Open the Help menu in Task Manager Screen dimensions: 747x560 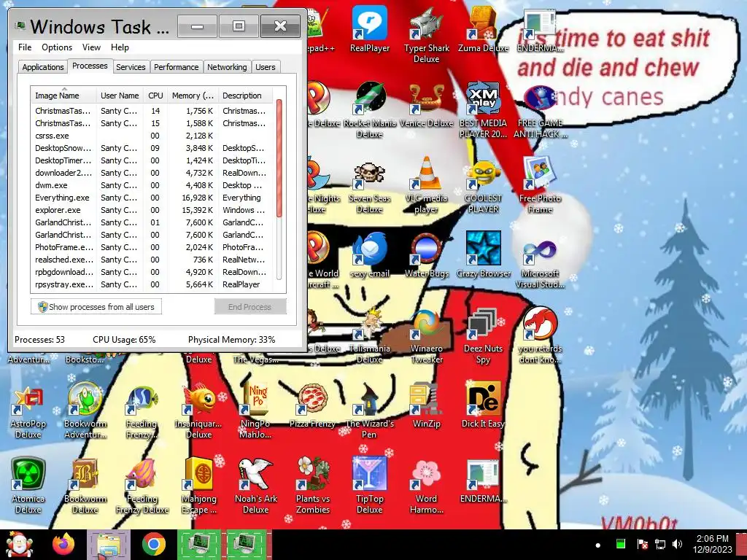pos(120,47)
